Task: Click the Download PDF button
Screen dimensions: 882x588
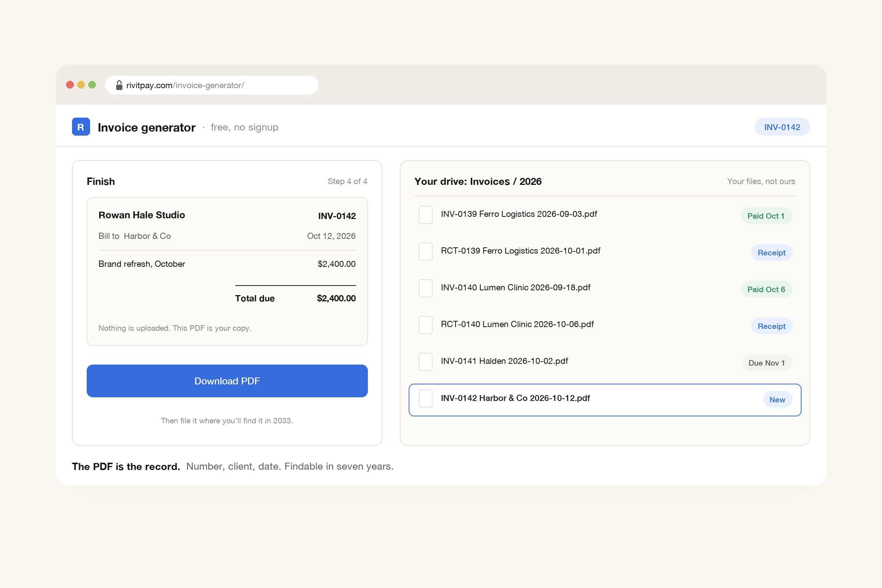Action: (227, 381)
